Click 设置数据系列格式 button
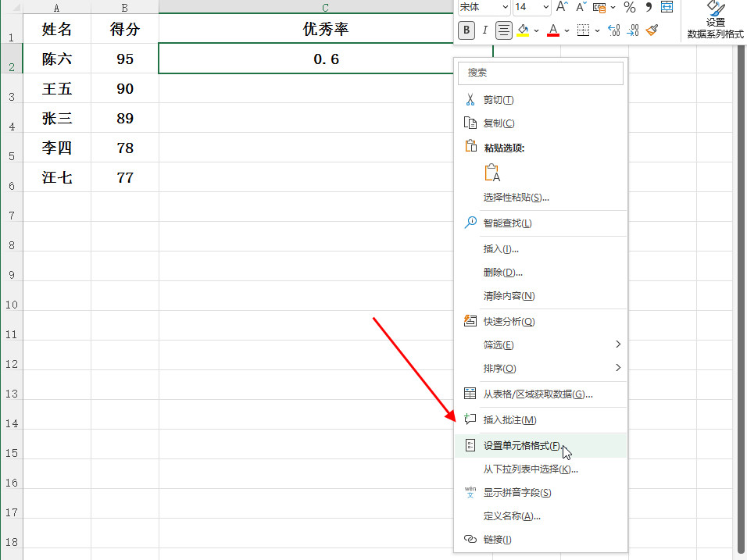The width and height of the screenshot is (747, 560). pos(715,20)
